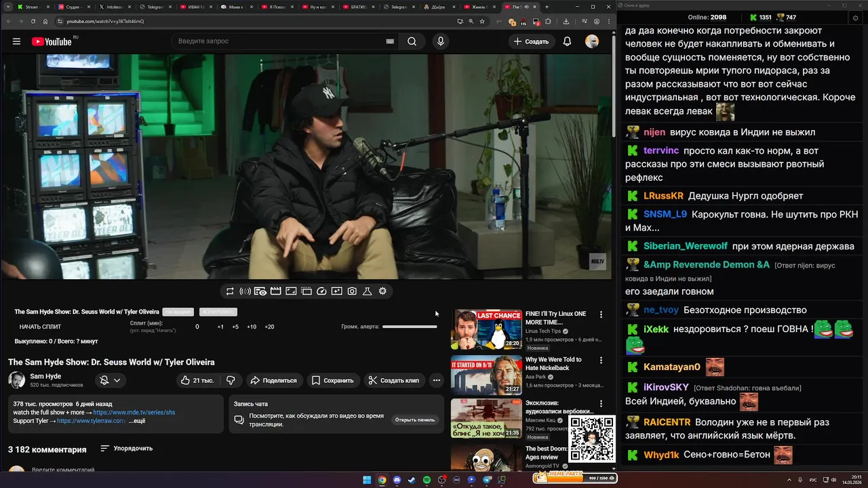868x488 pixels.
Task: Take a screenshot with camera icon
Action: (352, 291)
